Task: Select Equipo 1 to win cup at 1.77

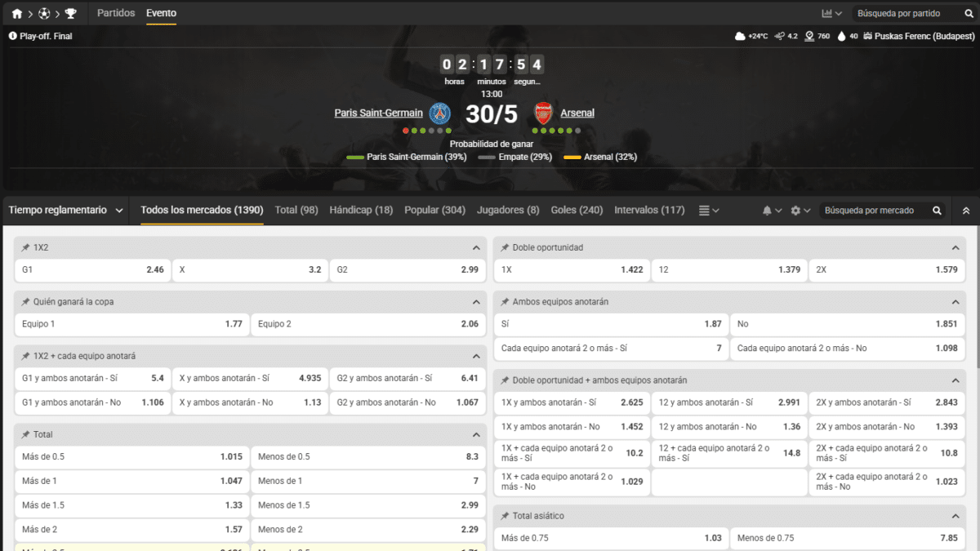Action: (x=132, y=325)
